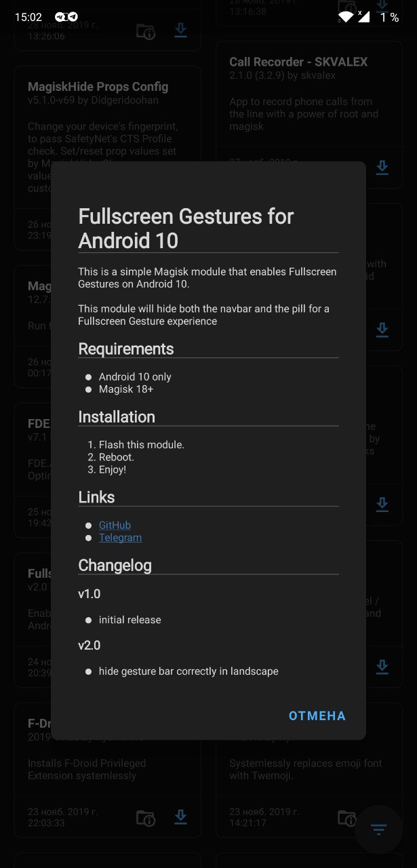Tap the filter floating action button

[x=378, y=829]
